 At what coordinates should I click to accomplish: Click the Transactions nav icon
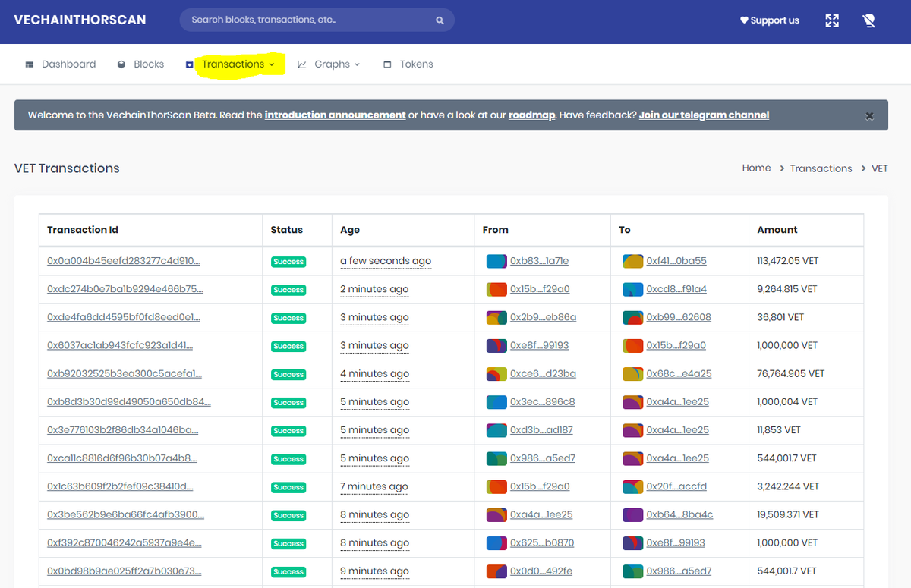point(189,64)
